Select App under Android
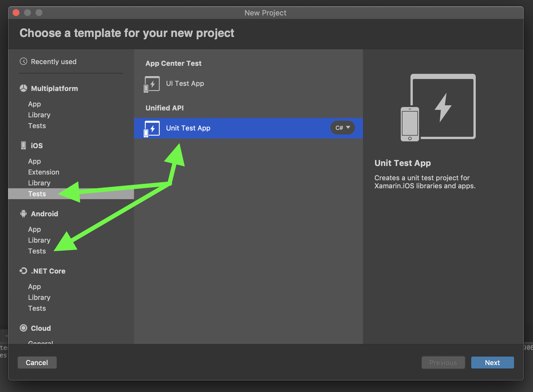The width and height of the screenshot is (533, 392). point(34,229)
